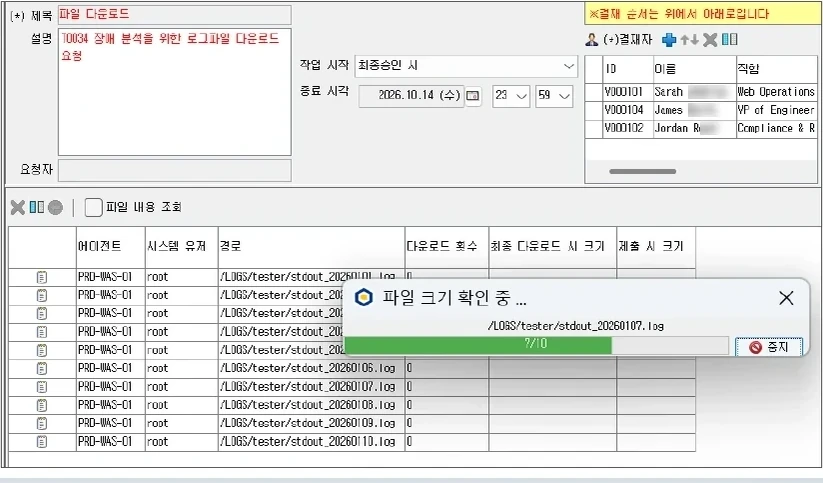Click file icon in stdout_20260109.log row
Image resolution: width=823 pixels, height=483 pixels.
click(x=42, y=423)
